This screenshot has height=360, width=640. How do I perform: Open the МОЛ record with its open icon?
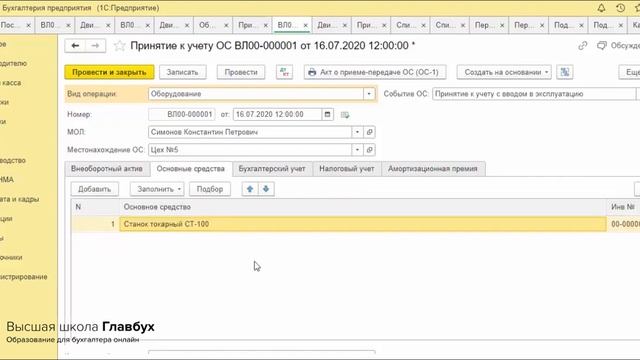click(x=369, y=132)
